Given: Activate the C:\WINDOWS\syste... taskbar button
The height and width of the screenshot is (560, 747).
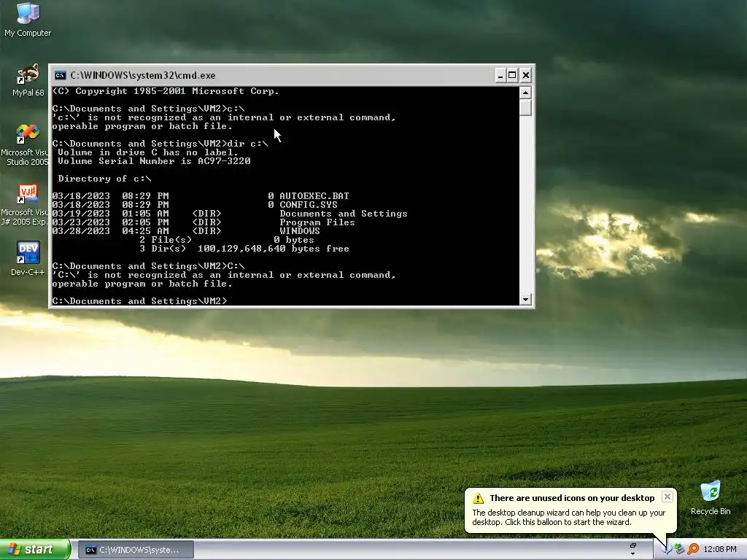Looking at the screenshot, I should tap(136, 550).
